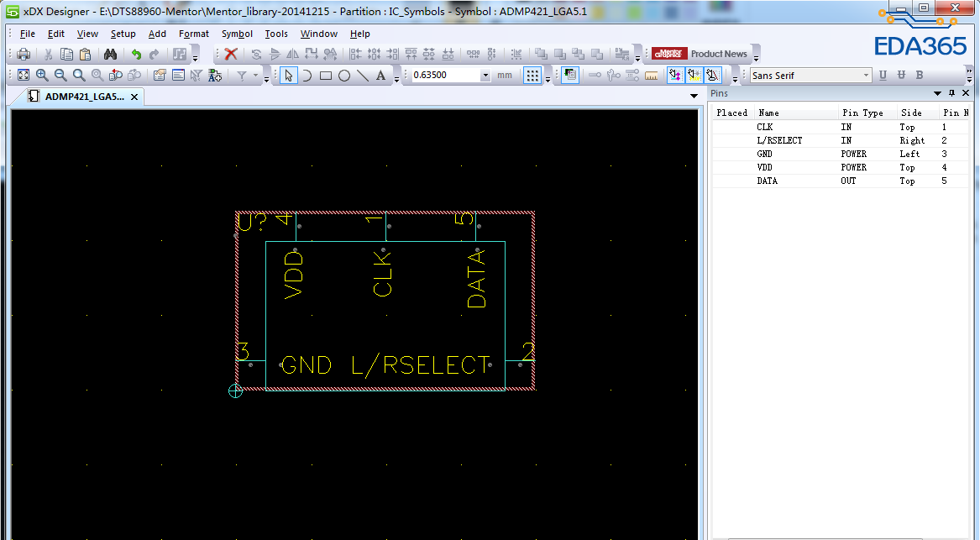
Task: Select the Circle drawing tool
Action: click(344, 76)
